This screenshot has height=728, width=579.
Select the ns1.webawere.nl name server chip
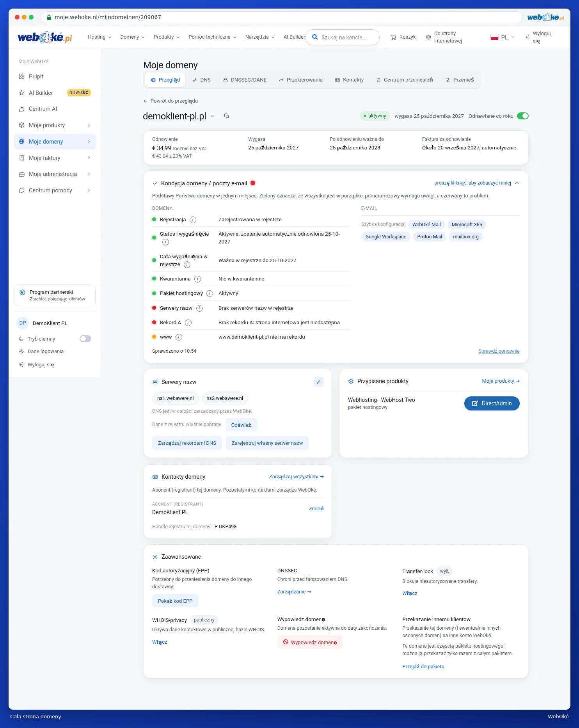tap(176, 398)
